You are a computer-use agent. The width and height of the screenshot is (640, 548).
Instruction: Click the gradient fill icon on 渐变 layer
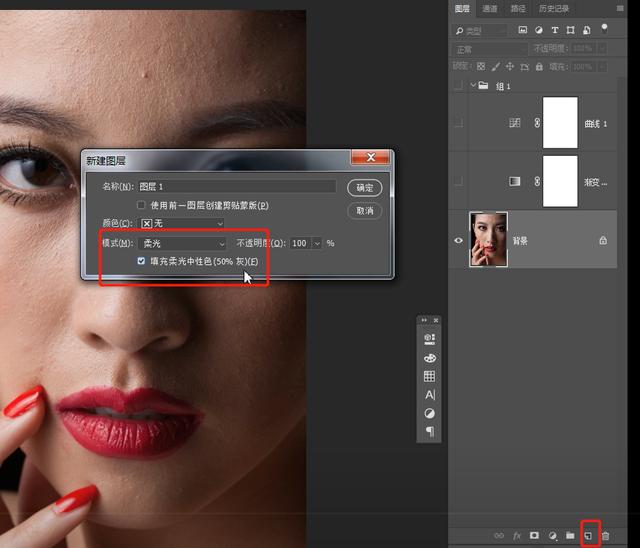(x=515, y=181)
